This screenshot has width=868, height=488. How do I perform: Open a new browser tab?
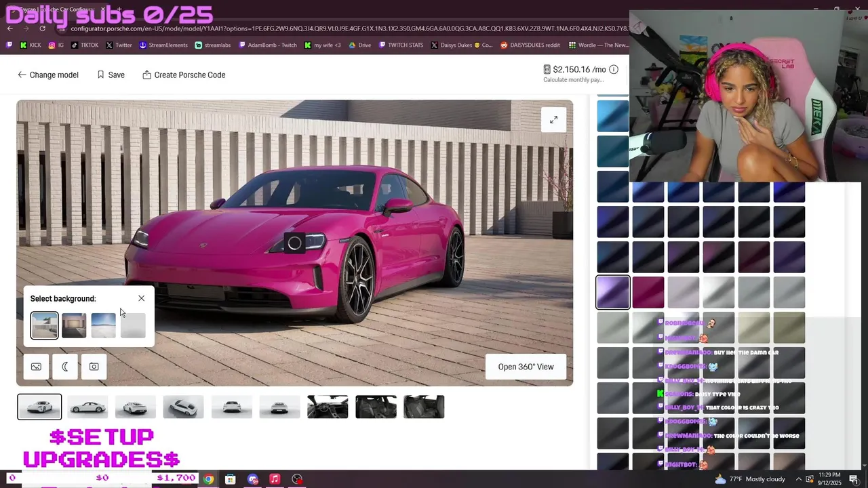click(x=119, y=9)
